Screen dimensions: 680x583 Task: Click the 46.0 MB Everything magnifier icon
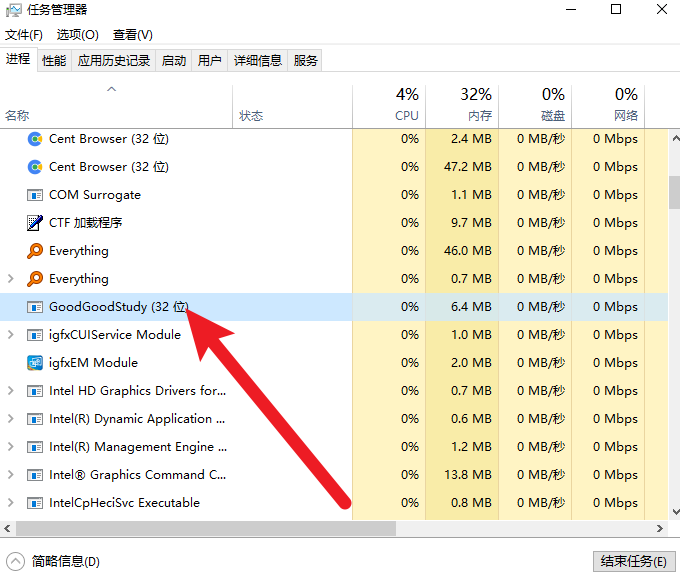35,251
